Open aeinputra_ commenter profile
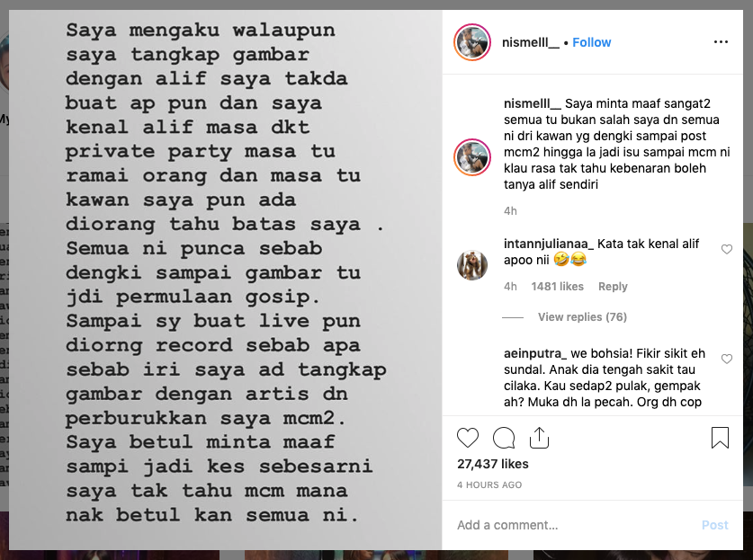The height and width of the screenshot is (560, 753). pyautogui.click(x=535, y=353)
